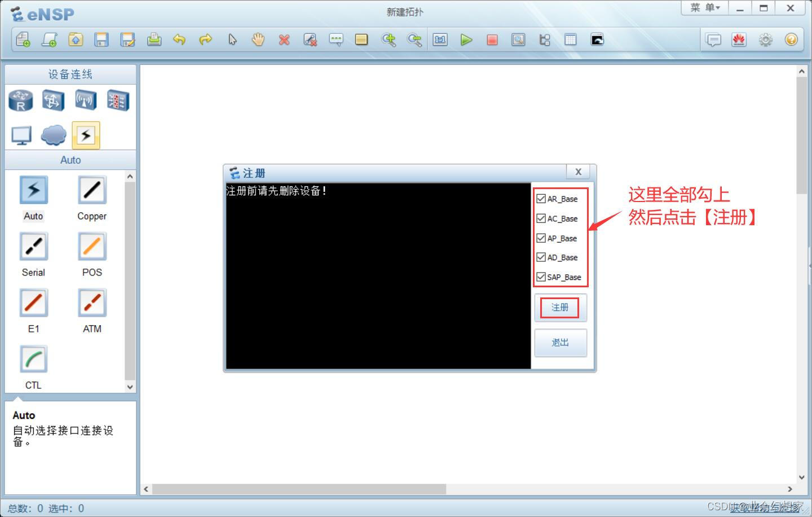Select the connection lines category icon

coord(86,135)
